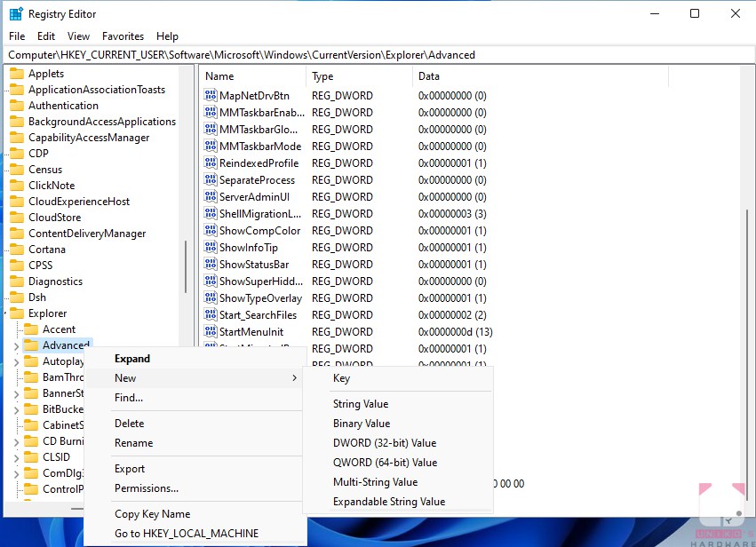Click the Explorer folder icon

(x=17, y=313)
